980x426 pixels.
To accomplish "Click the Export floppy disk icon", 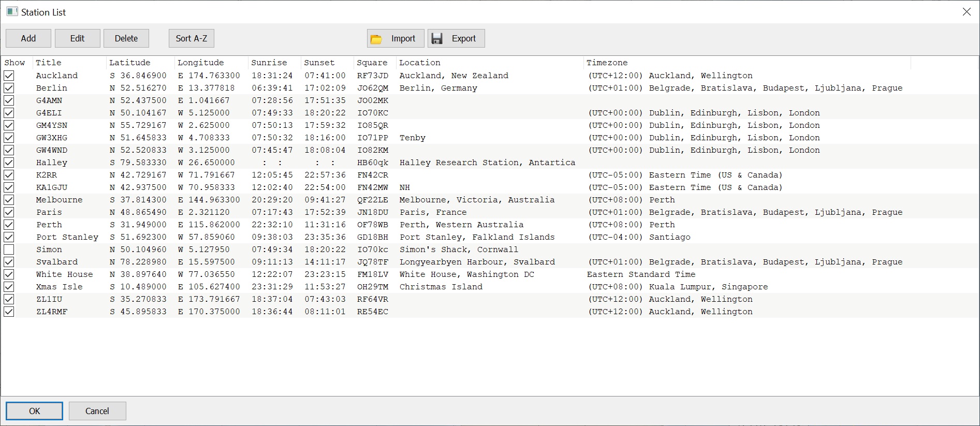I will [437, 39].
